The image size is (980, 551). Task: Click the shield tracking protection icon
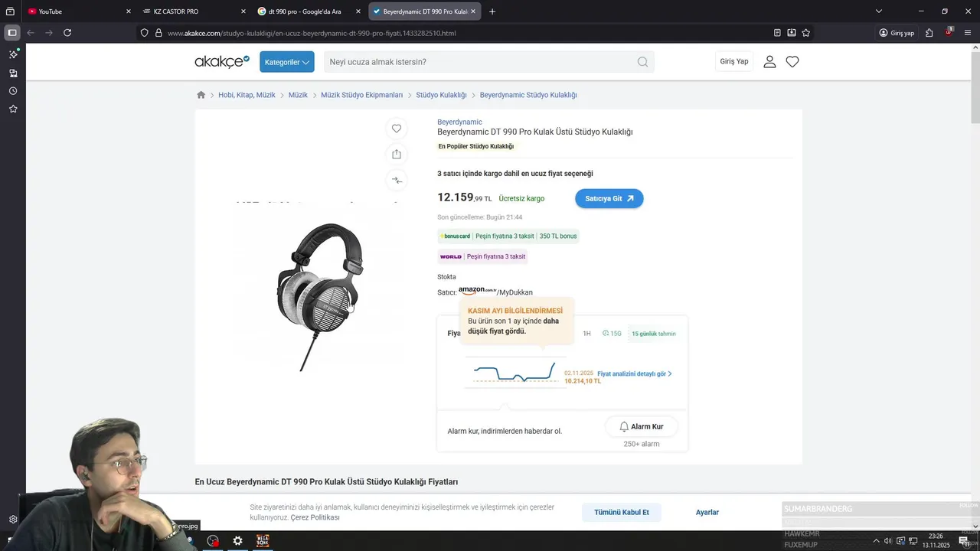pos(144,33)
